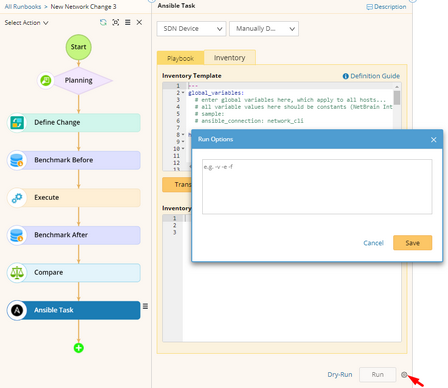Open run options gear icon beside Run
This screenshot has height=388, width=448.
pos(404,375)
